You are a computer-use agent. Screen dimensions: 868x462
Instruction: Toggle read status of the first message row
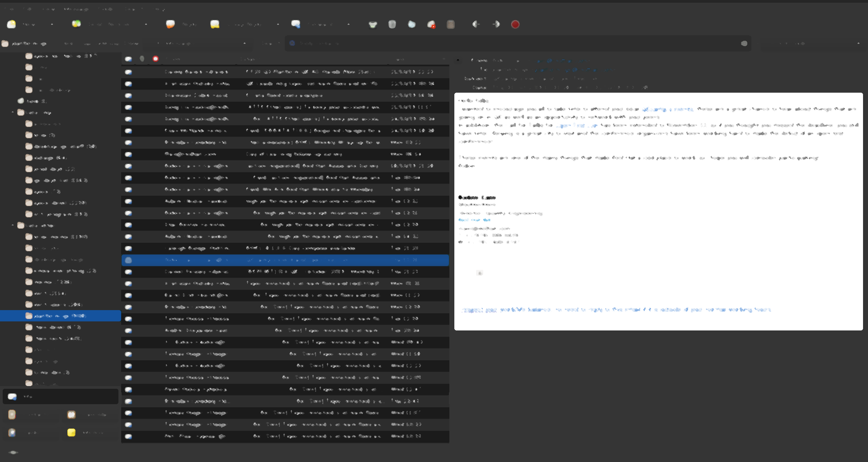pos(129,72)
